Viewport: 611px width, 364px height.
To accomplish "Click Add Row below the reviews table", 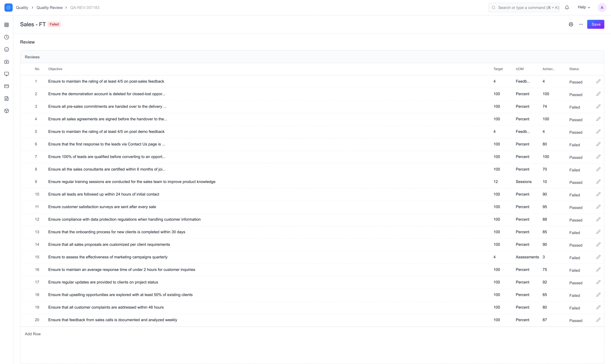I will pos(33,334).
